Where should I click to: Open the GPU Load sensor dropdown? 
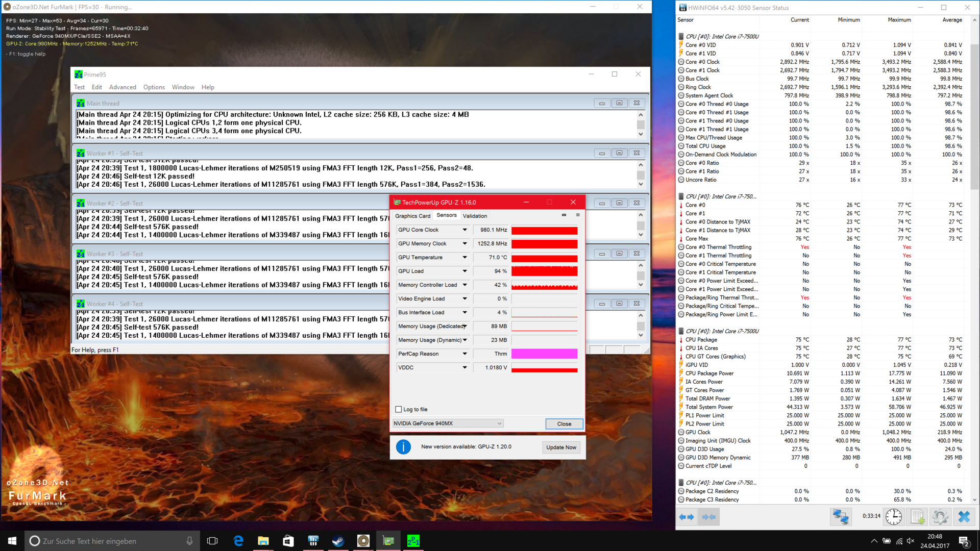coord(464,271)
